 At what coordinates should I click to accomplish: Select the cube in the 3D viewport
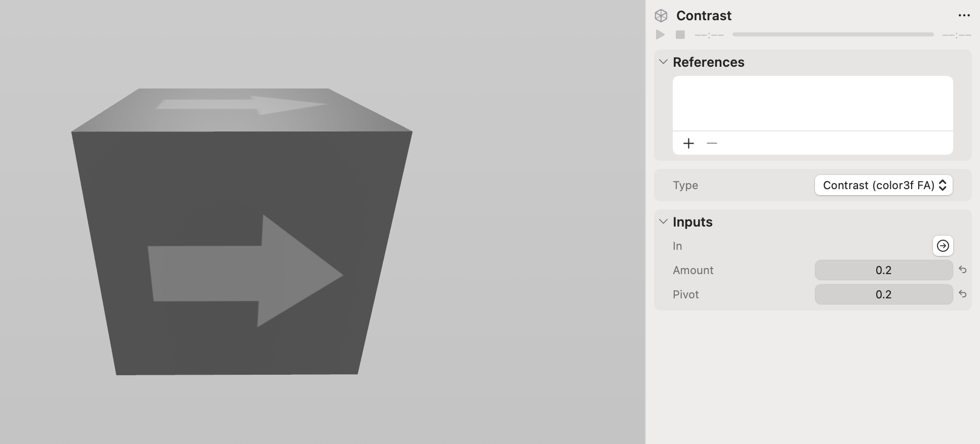[x=241, y=232]
